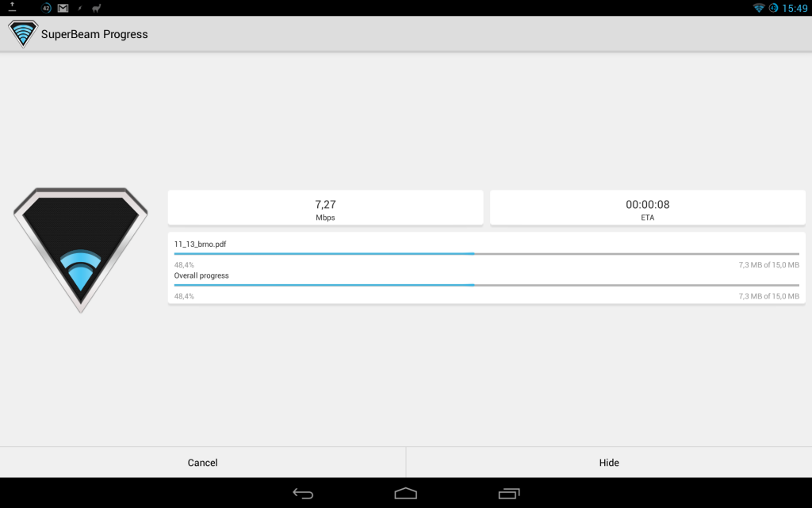Tap the small notification icon beside the mail icon
This screenshot has height=508, width=812.
click(x=80, y=8)
